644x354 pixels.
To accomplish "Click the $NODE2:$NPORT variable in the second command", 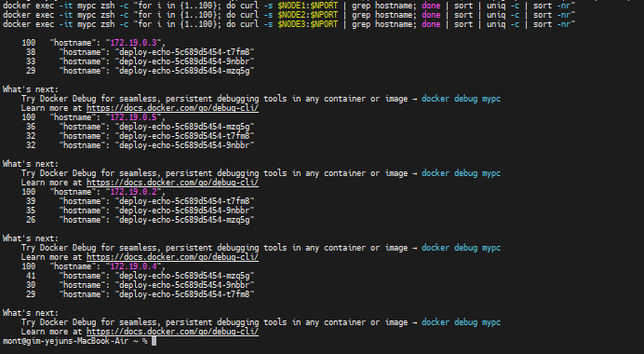I will point(308,15).
